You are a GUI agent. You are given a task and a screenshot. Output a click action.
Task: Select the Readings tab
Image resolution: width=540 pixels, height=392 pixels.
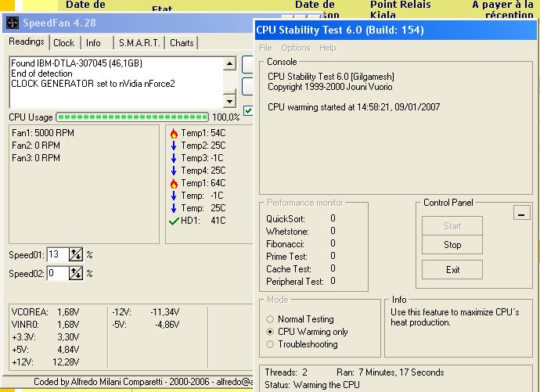tap(27, 41)
